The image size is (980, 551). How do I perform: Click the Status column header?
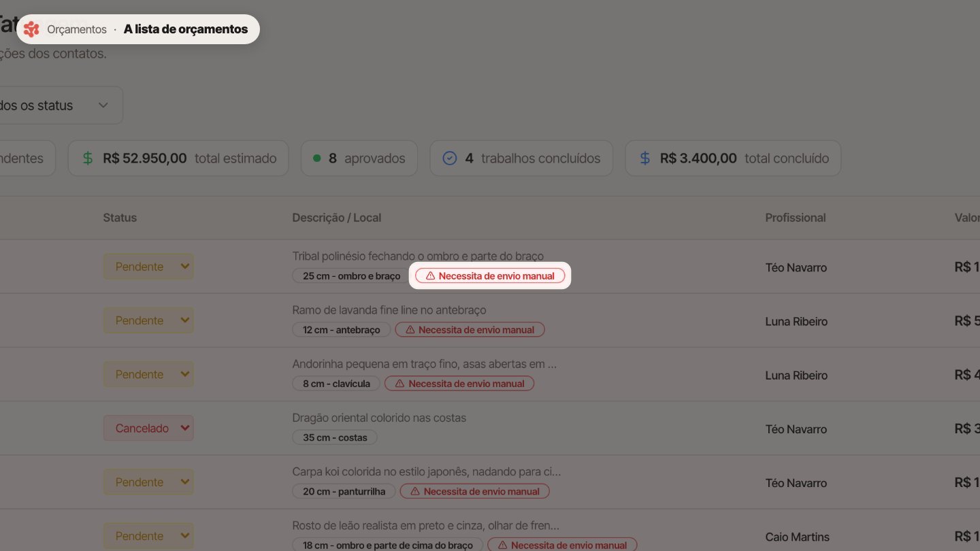[x=120, y=218]
